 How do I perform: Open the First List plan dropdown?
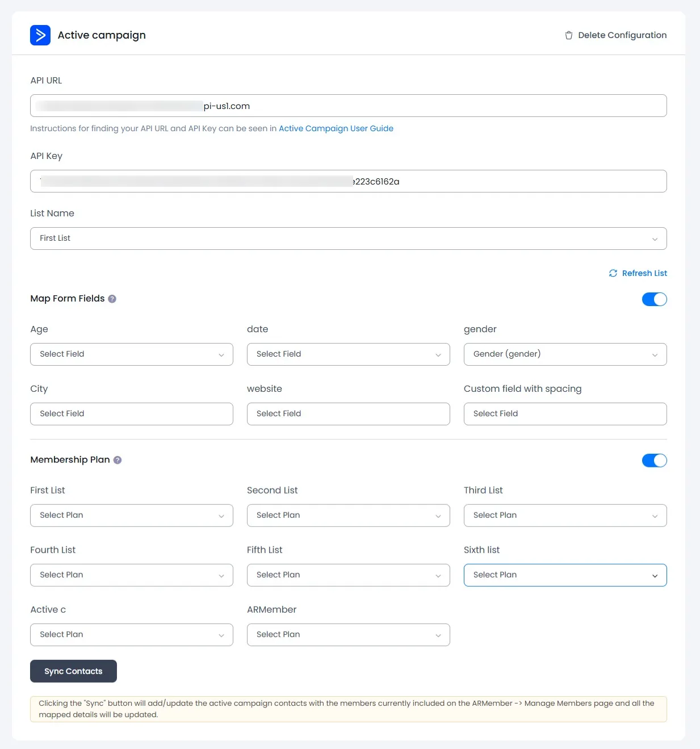coord(132,516)
